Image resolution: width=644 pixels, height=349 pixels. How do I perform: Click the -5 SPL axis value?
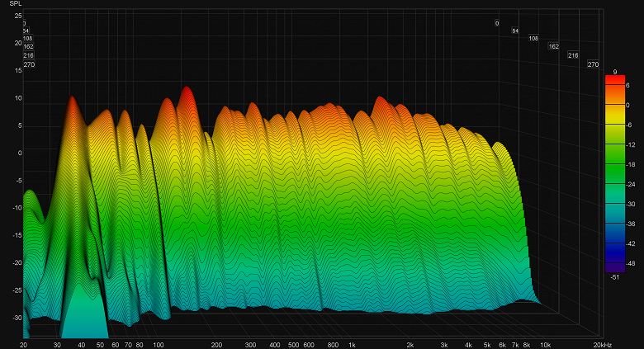point(18,180)
